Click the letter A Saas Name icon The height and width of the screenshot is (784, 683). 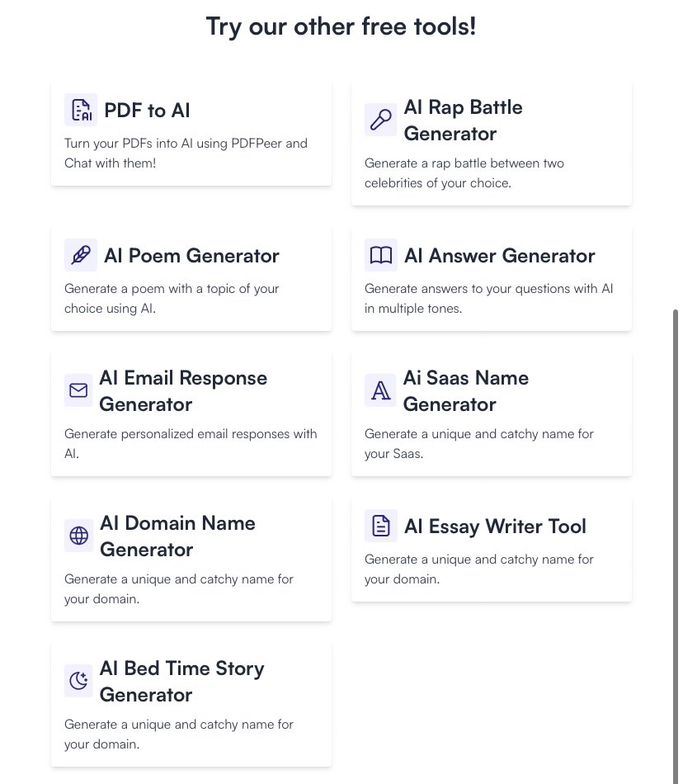tap(380, 390)
